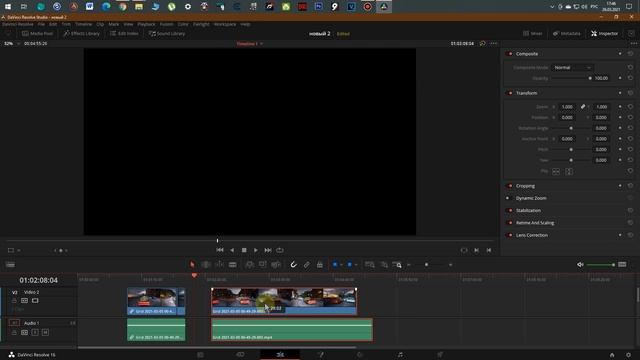Adjust the green monitor volume slider
This screenshot has height=360, width=640.
tap(600, 265)
